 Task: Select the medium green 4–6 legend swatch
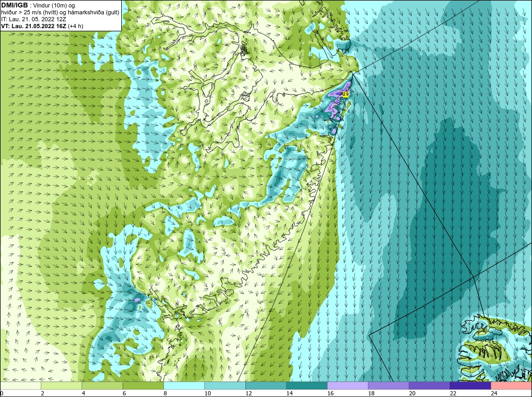(x=102, y=385)
